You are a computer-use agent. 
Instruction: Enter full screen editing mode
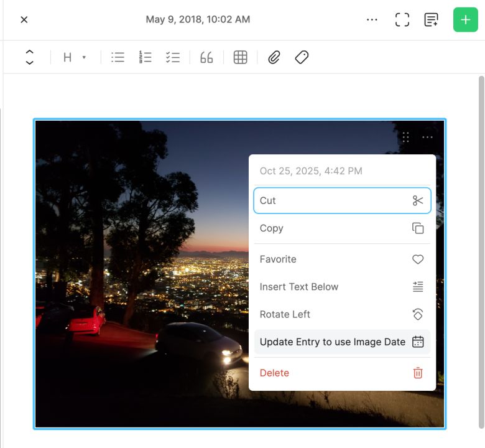click(x=402, y=20)
